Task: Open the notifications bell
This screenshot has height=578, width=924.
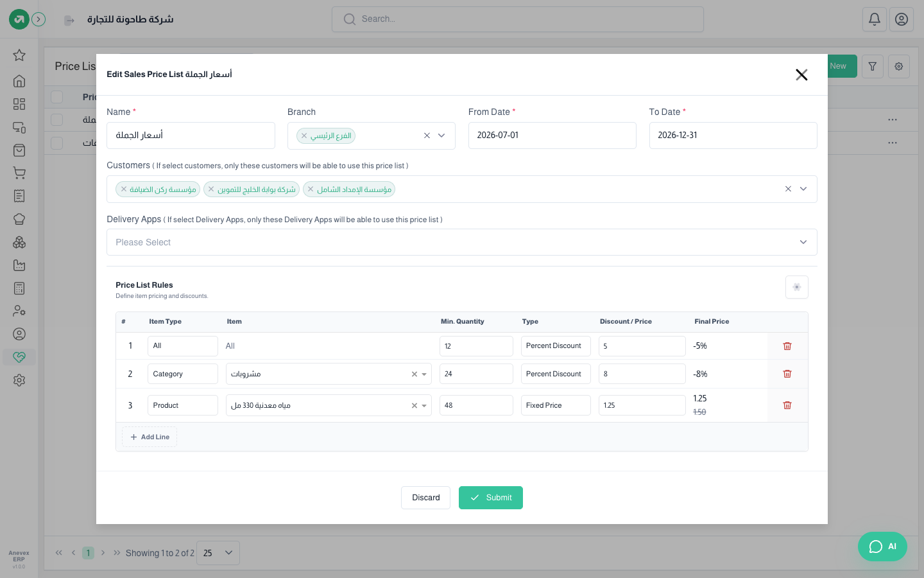Action: [875, 19]
